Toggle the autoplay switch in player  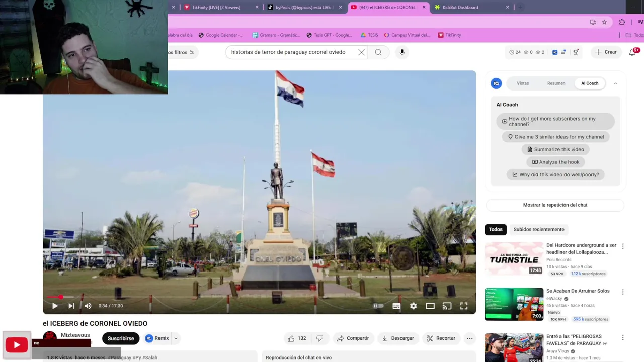(x=378, y=306)
